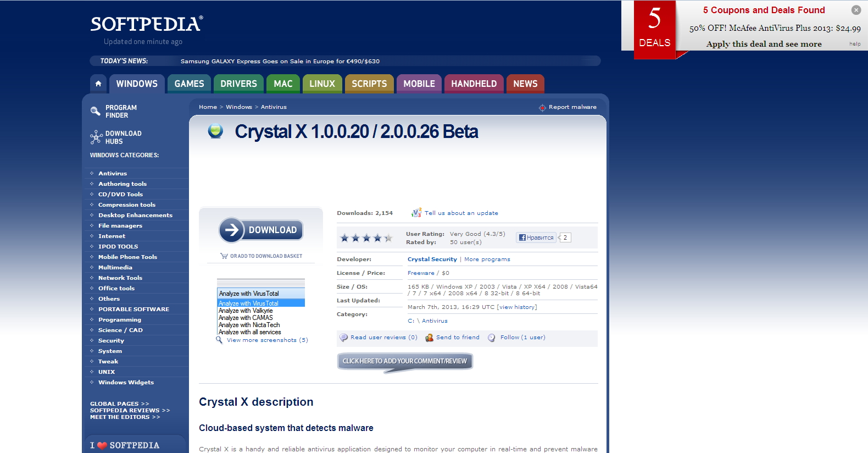
Task: Click the Report malware icon
Action: [542, 107]
